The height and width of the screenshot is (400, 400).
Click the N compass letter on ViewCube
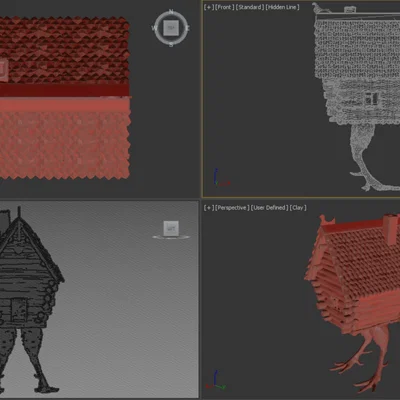(x=171, y=12)
